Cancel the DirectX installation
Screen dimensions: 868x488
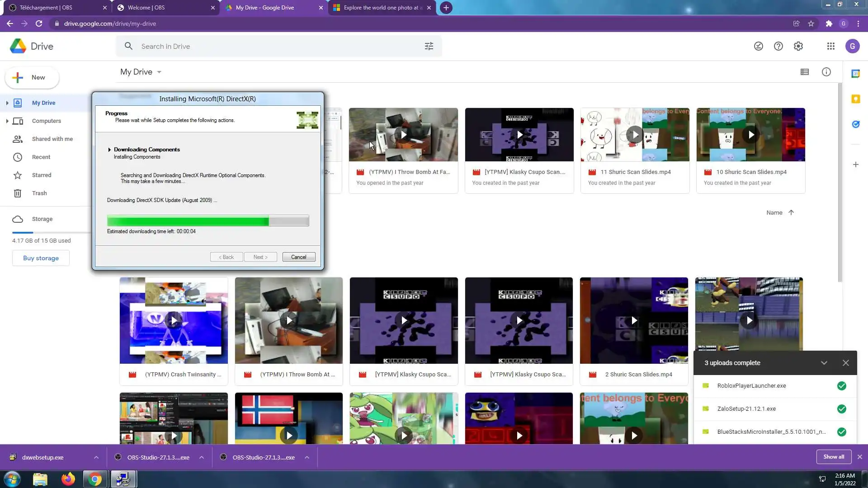click(298, 257)
